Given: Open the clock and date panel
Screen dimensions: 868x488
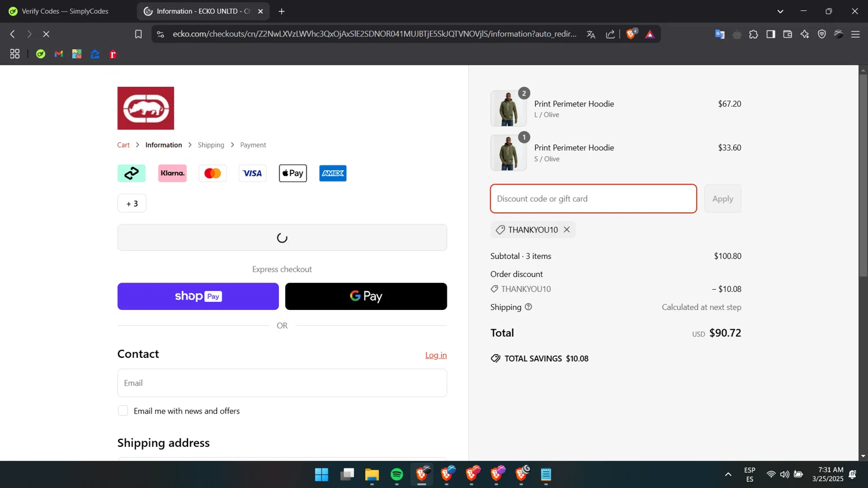Looking at the screenshot, I should 827,475.
